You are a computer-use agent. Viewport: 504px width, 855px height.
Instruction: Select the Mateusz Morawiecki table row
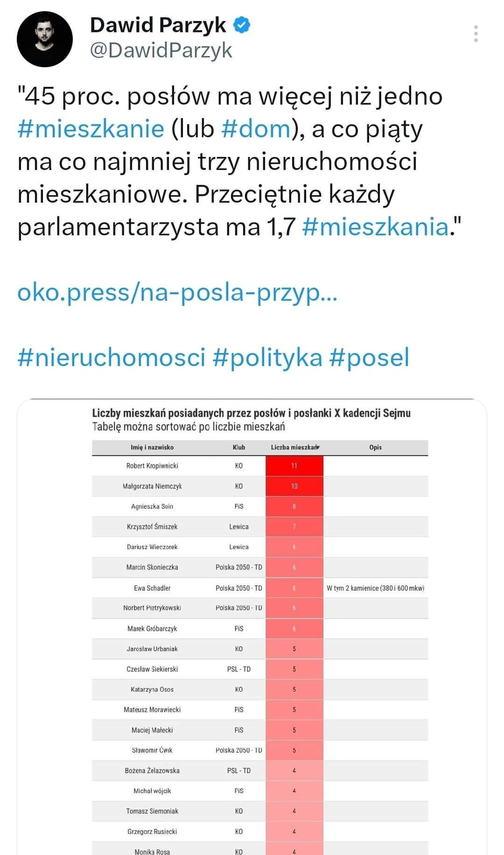pos(152,710)
